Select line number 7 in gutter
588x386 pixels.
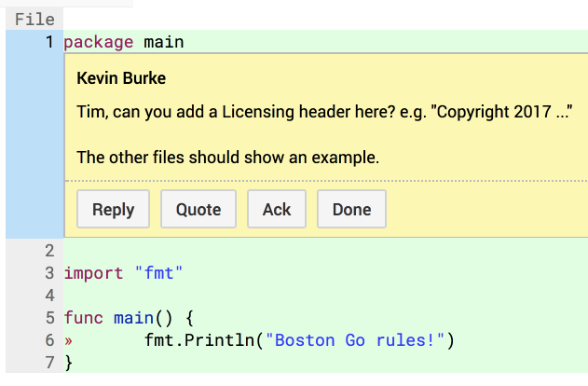[49, 363]
